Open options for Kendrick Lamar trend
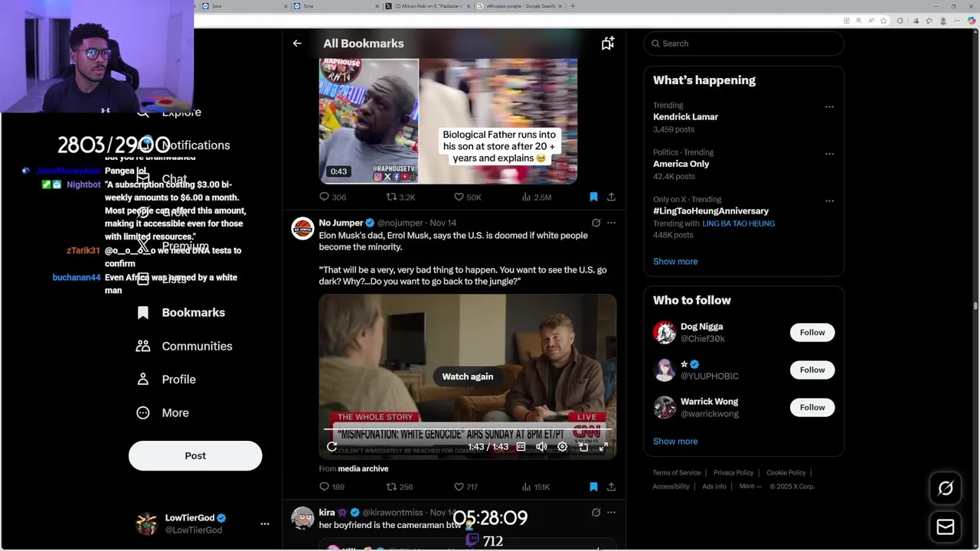 point(829,106)
